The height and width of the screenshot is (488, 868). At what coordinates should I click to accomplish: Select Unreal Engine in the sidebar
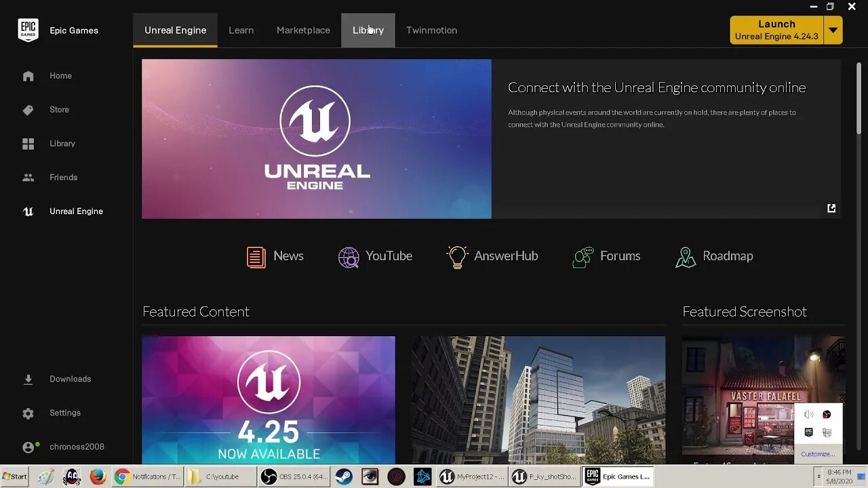click(x=76, y=211)
